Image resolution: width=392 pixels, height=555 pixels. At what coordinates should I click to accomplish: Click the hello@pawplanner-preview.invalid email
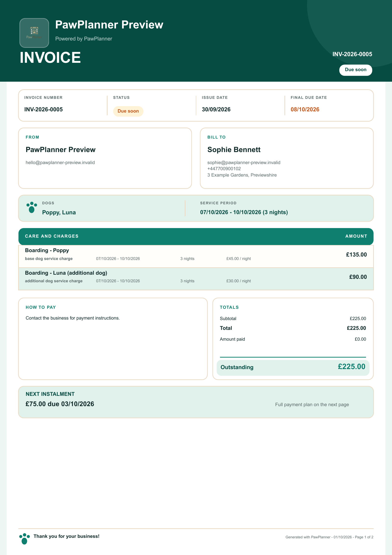point(60,163)
